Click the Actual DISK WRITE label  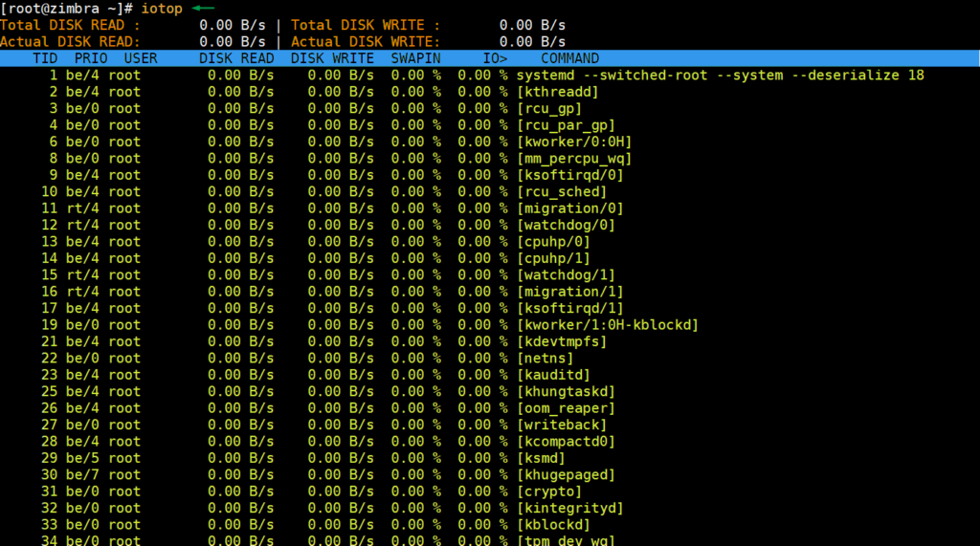pos(366,41)
